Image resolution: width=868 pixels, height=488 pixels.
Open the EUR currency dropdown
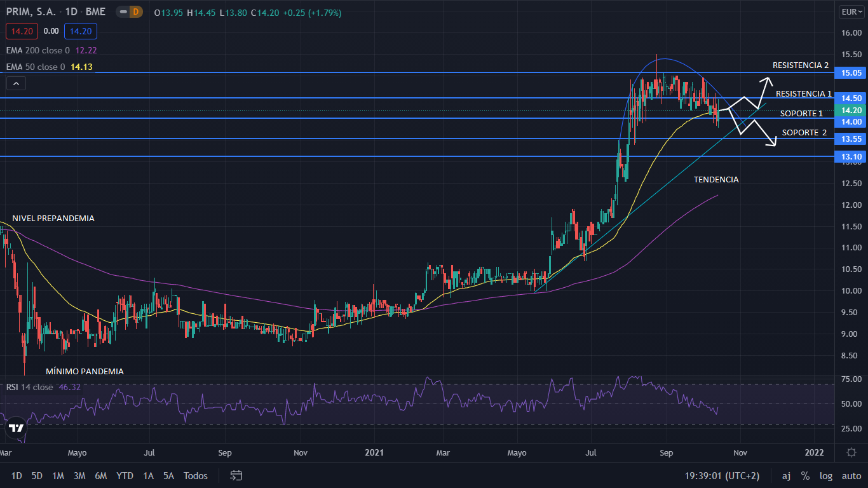[x=851, y=11]
